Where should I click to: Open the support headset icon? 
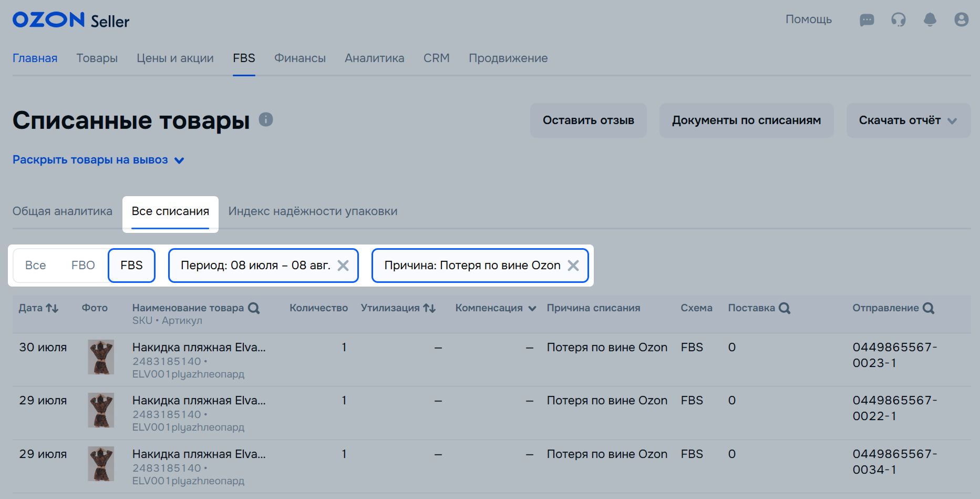[x=899, y=20]
